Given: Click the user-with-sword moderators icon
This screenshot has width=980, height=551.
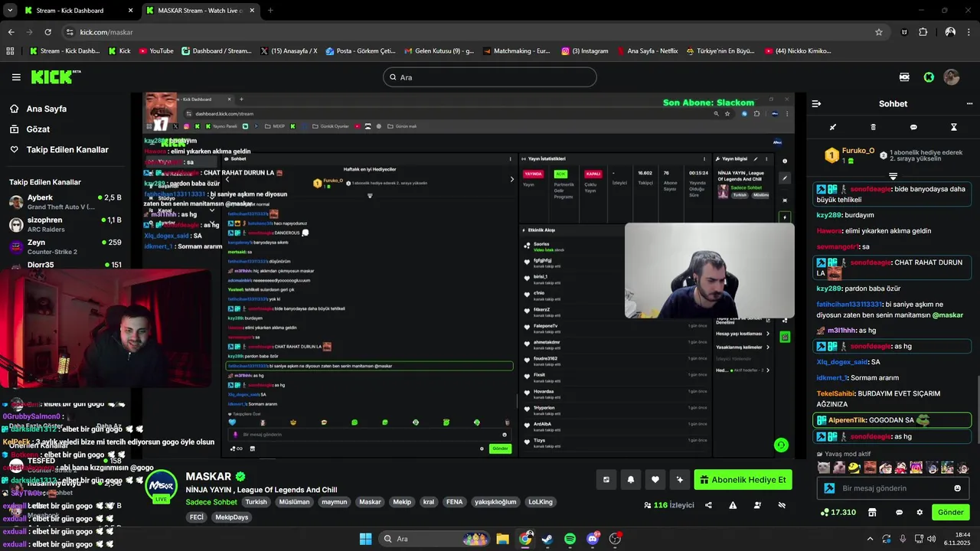Looking at the screenshot, I should click(757, 505).
